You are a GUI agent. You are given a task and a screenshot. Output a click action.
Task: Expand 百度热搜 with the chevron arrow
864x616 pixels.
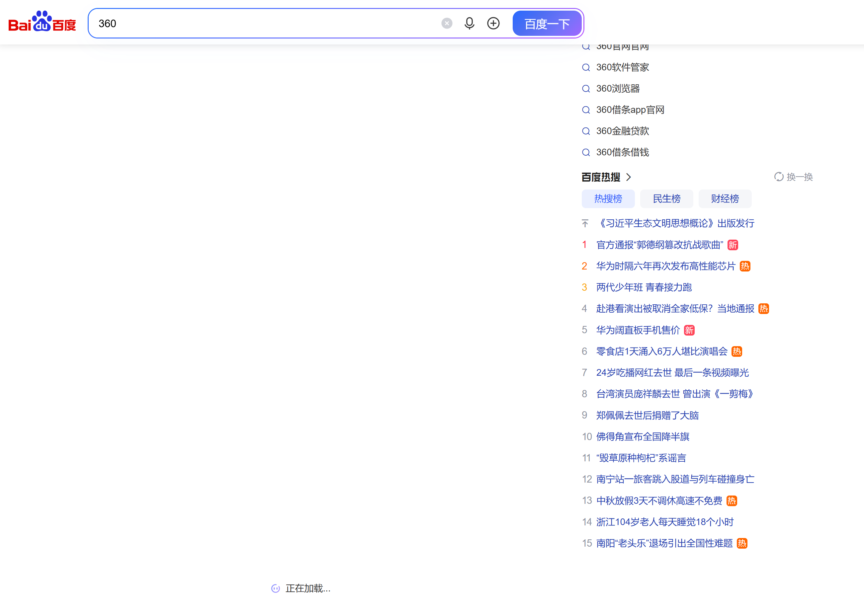[x=629, y=177]
